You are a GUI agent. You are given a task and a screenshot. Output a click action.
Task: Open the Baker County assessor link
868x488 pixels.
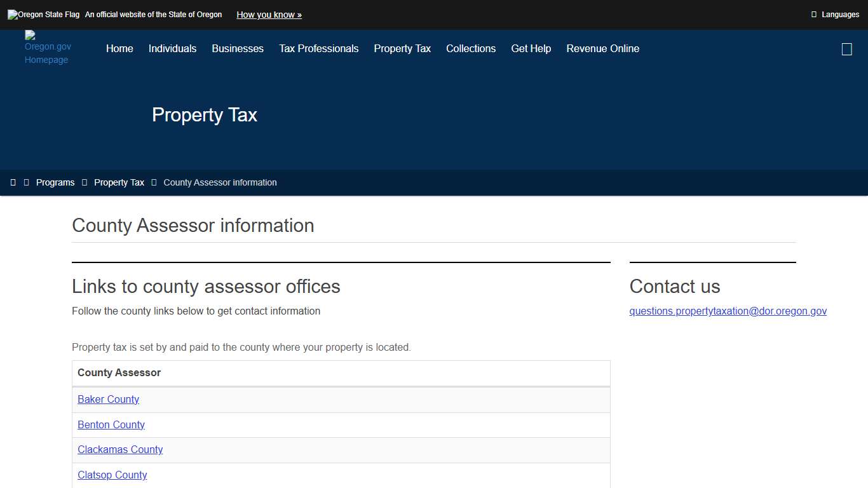pos(108,399)
